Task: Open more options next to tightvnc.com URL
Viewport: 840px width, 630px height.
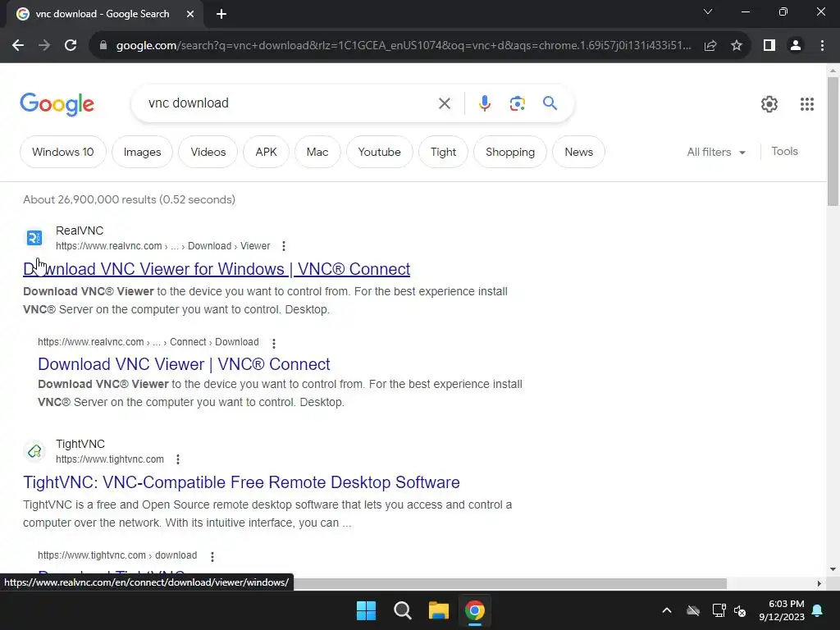Action: (x=178, y=459)
